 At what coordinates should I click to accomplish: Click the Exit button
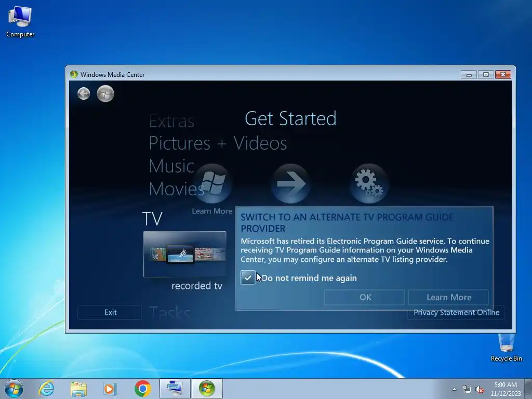(x=110, y=312)
